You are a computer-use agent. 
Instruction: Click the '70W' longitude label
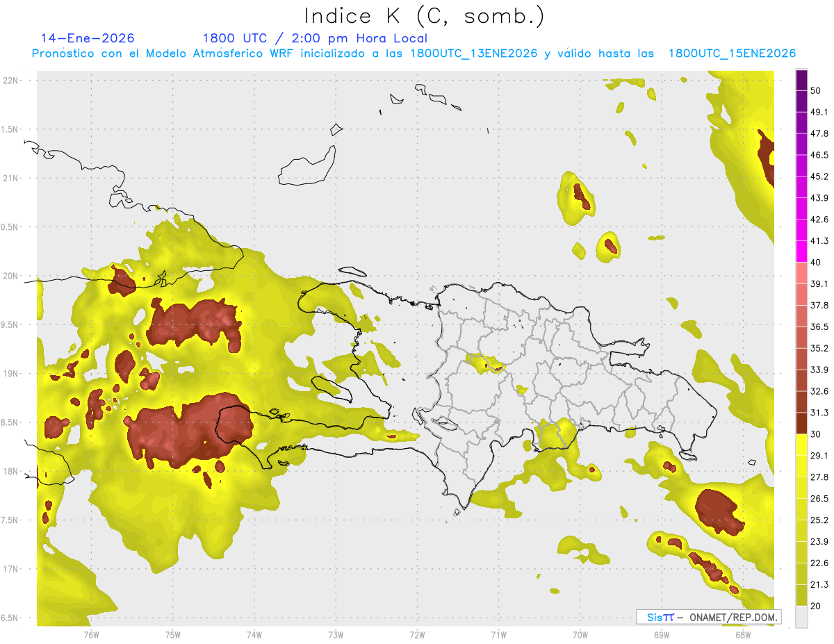tap(580, 634)
